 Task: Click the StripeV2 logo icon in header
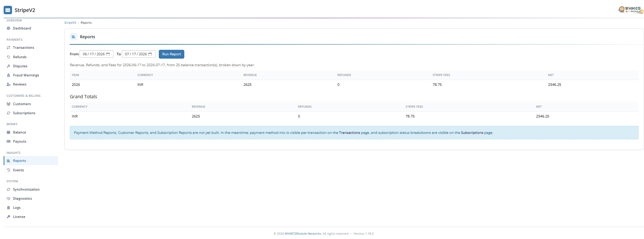click(8, 10)
